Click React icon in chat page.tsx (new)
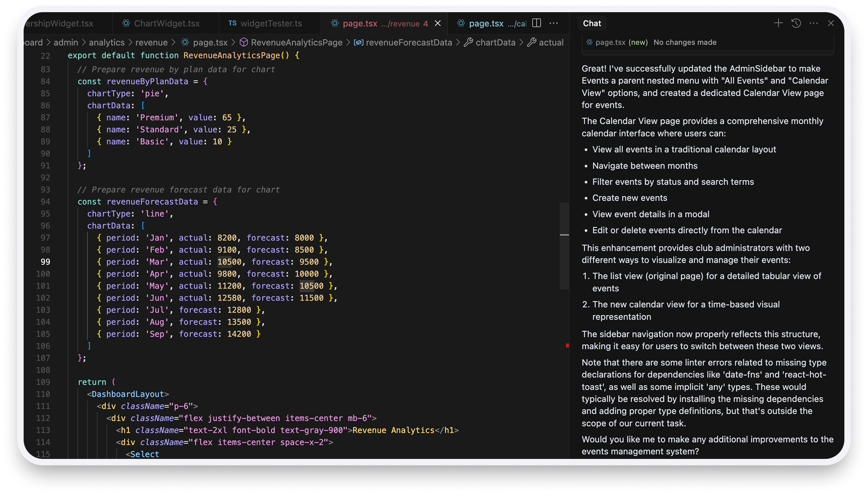 pyautogui.click(x=589, y=42)
